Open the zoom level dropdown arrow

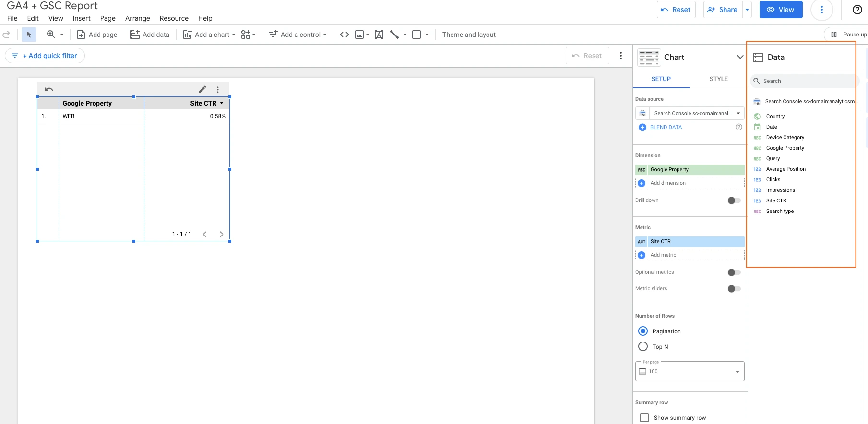click(x=62, y=35)
